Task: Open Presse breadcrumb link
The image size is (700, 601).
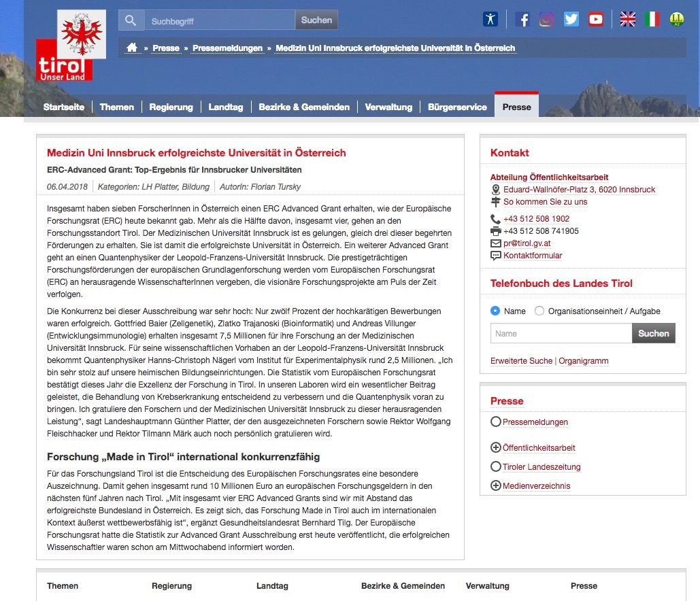Action: 166,48
